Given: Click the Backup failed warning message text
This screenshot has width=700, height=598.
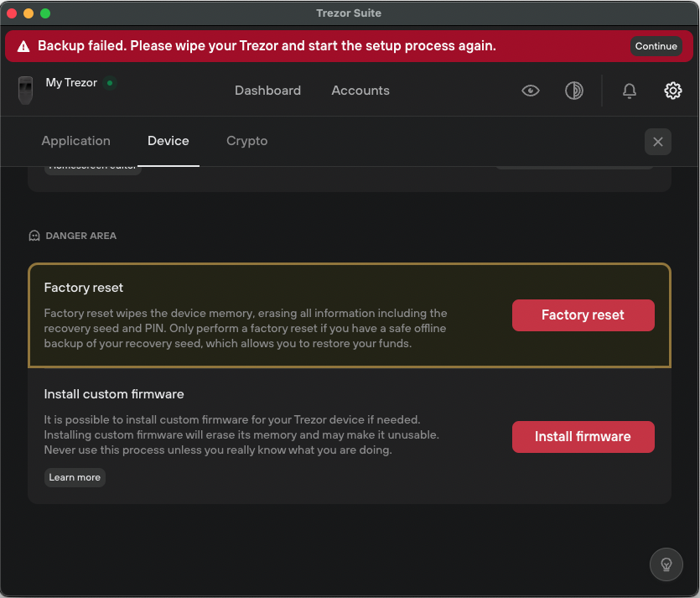Looking at the screenshot, I should [267, 46].
